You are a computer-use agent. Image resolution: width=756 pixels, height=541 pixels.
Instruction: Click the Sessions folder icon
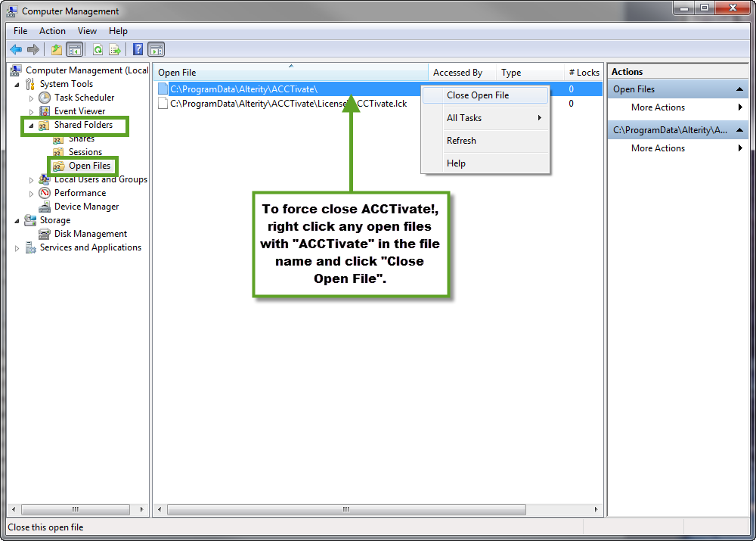tap(58, 152)
